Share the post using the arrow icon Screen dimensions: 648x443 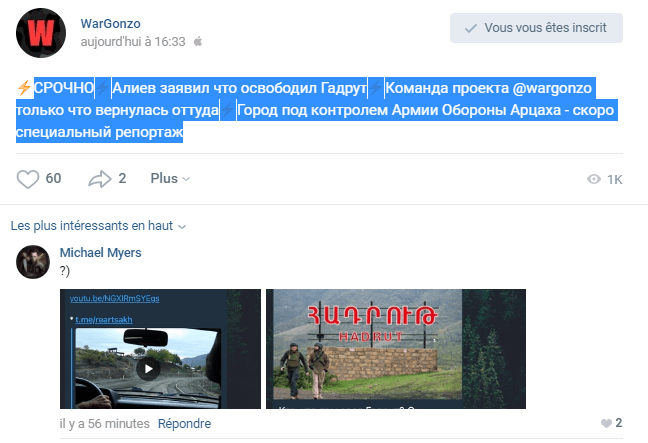click(x=99, y=179)
